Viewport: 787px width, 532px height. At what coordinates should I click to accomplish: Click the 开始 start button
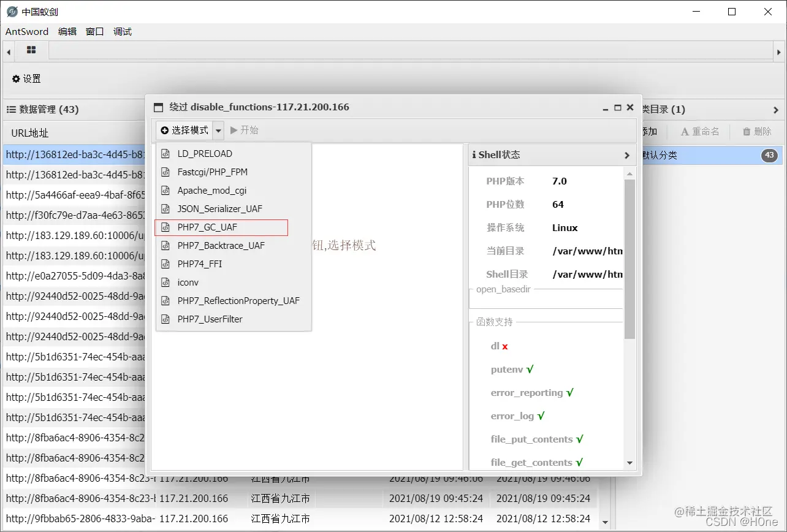pyautogui.click(x=245, y=130)
